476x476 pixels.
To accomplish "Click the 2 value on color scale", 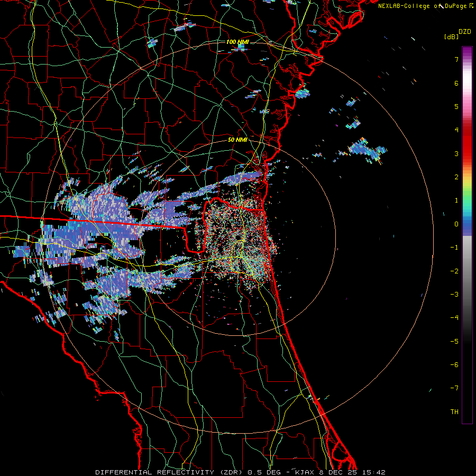I will 456,177.
